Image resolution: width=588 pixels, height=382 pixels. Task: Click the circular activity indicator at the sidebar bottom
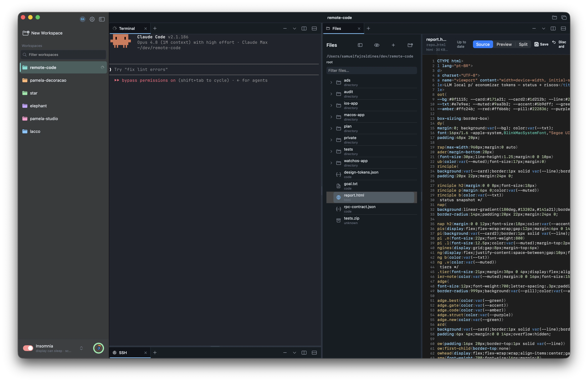[x=98, y=348]
